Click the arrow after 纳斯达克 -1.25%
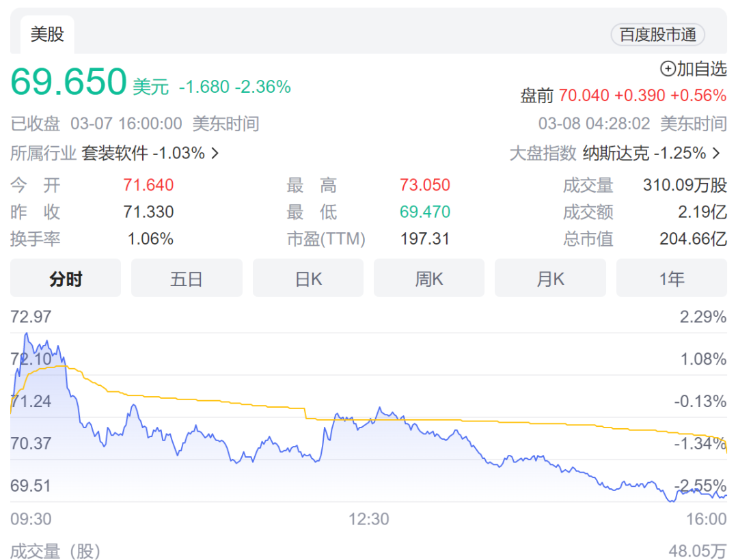 [715, 154]
